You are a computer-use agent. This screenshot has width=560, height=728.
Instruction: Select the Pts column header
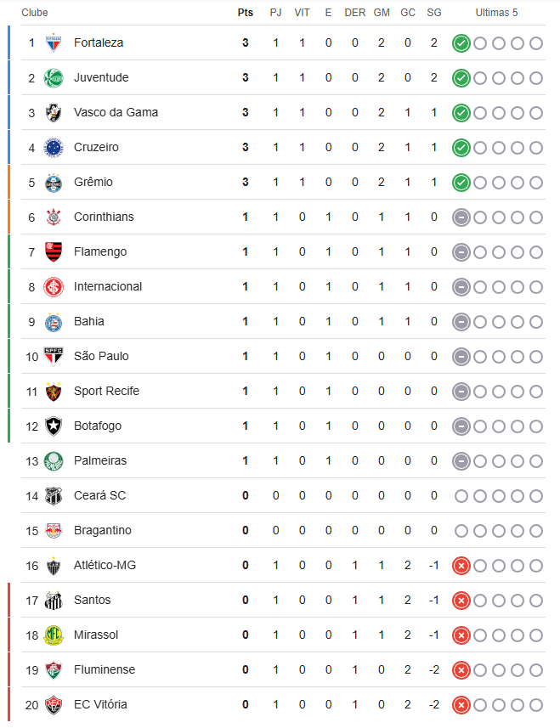point(246,13)
